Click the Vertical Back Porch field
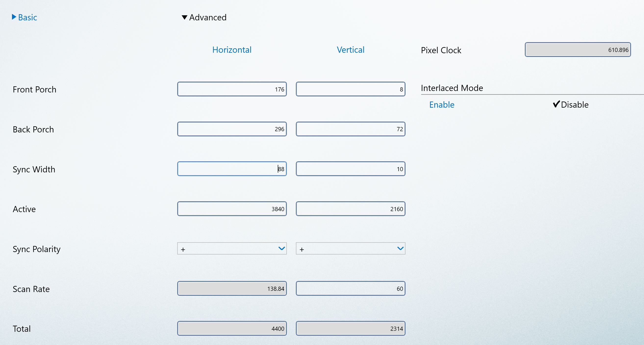Viewport: 644px width, 345px height. 350,129
